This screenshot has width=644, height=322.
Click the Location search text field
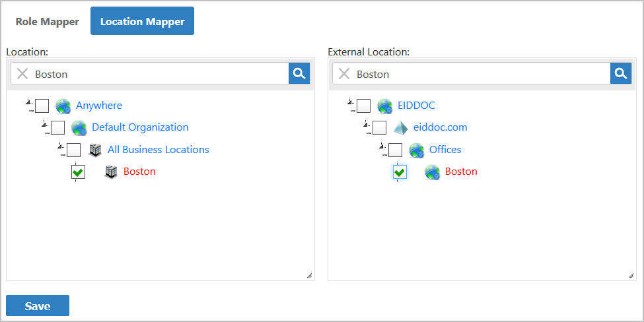pos(159,74)
